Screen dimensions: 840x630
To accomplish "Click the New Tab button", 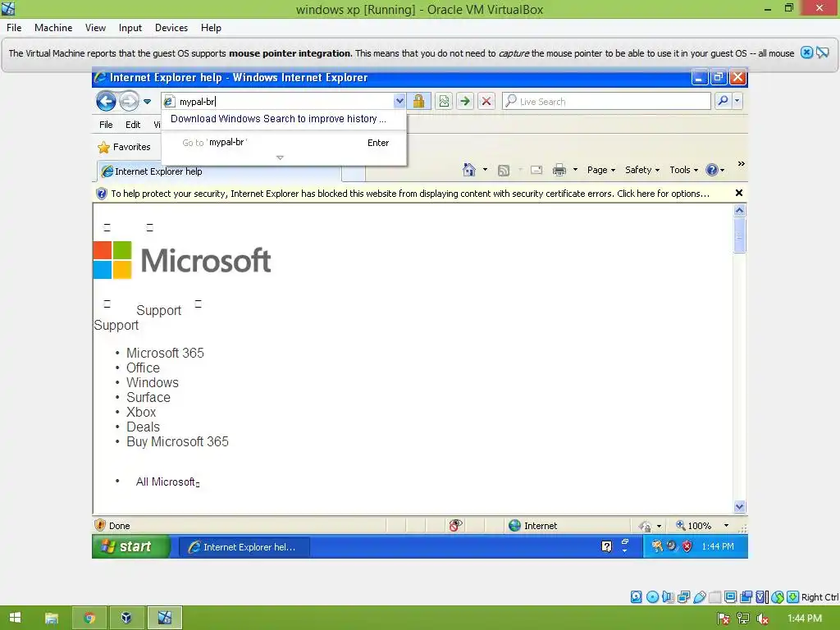I will click(354, 173).
